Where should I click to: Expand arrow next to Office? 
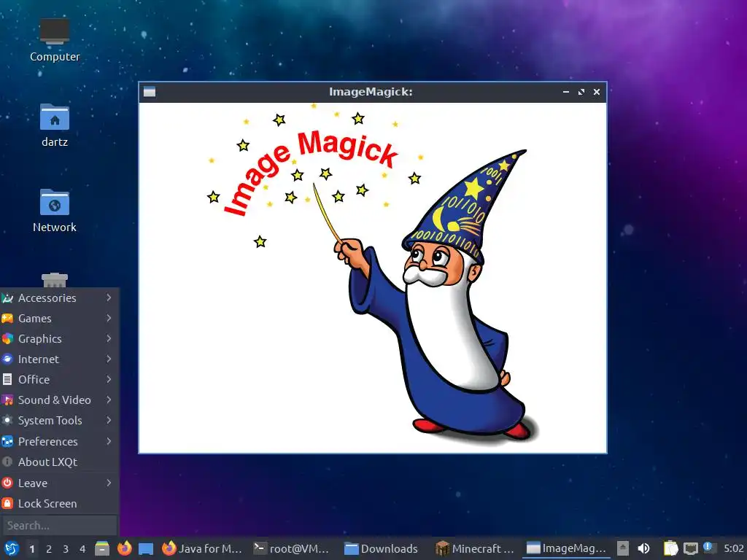point(109,379)
